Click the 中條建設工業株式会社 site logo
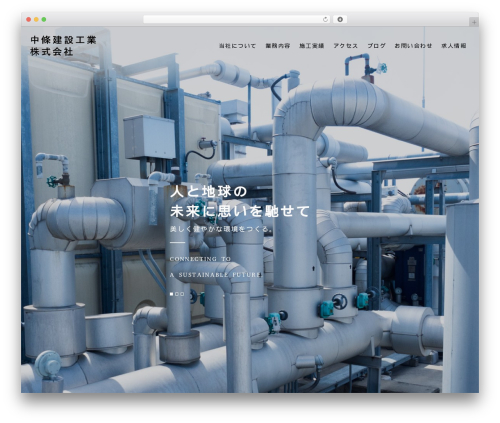The width and height of the screenshot is (500, 423). [x=63, y=46]
